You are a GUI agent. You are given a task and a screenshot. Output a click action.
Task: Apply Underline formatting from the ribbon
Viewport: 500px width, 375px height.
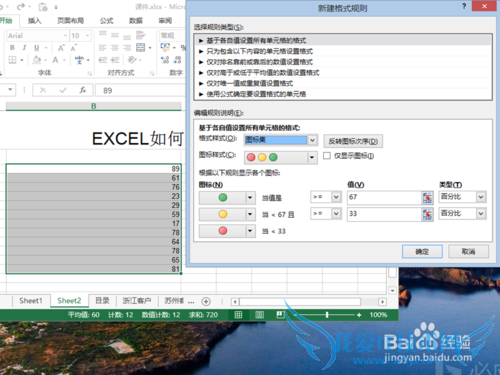[x=36, y=48]
